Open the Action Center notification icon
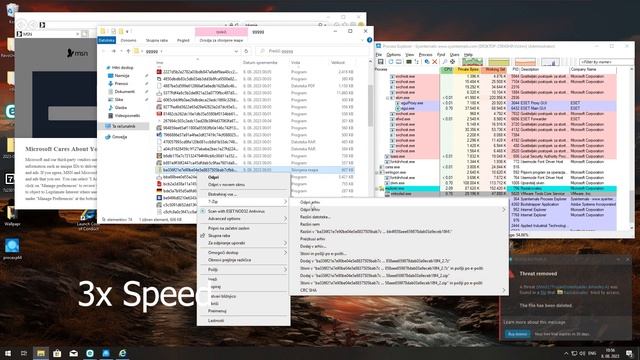 click(x=630, y=353)
